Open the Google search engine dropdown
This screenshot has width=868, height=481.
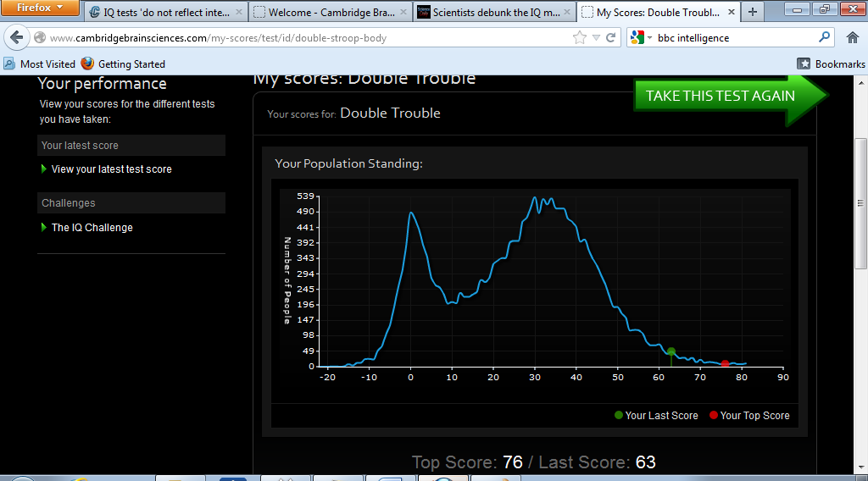(x=641, y=37)
